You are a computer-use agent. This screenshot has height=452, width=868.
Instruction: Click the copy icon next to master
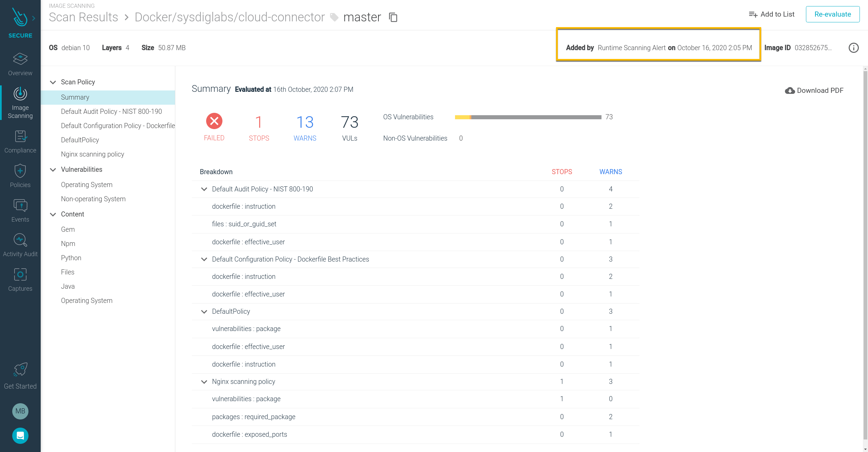click(x=393, y=17)
